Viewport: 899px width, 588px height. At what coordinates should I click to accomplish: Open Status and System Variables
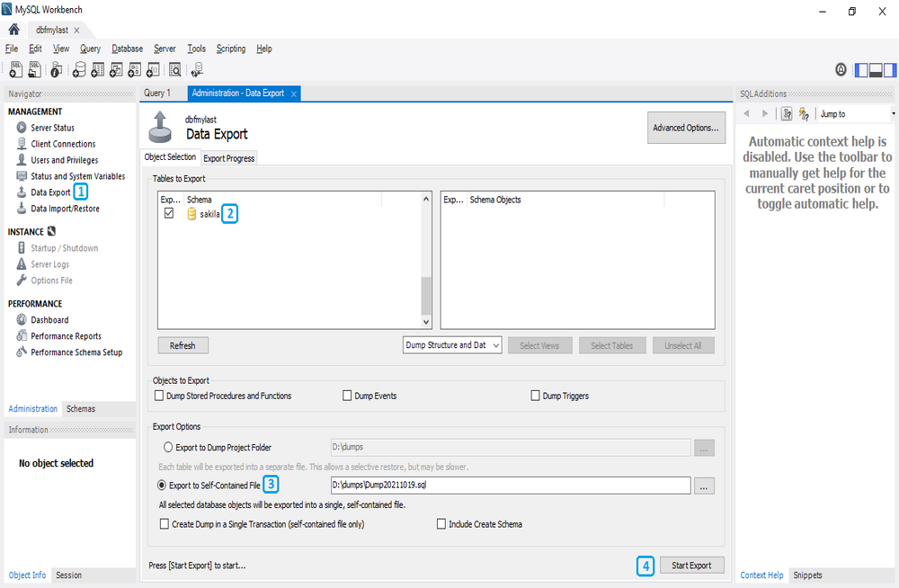point(77,176)
